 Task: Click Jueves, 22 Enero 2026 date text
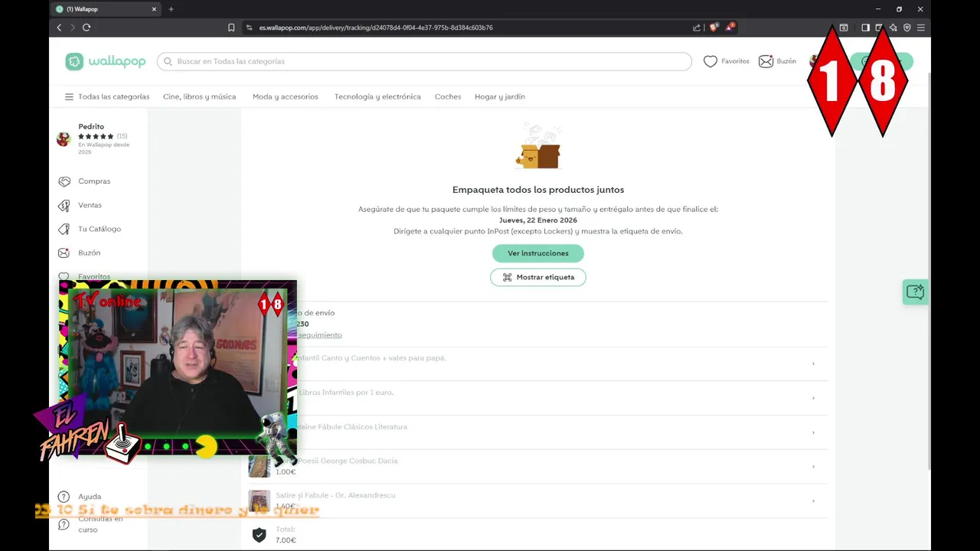point(538,220)
